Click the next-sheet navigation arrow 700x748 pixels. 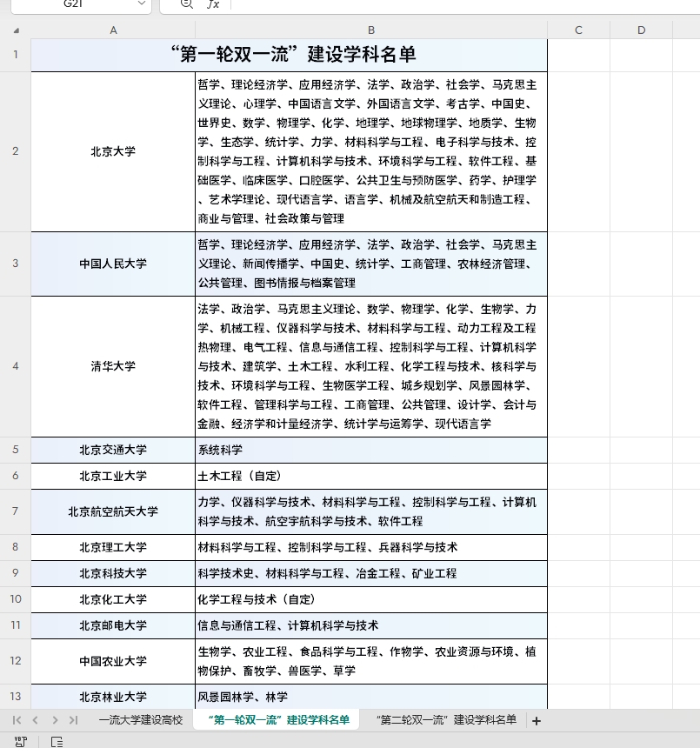pyautogui.click(x=55, y=720)
